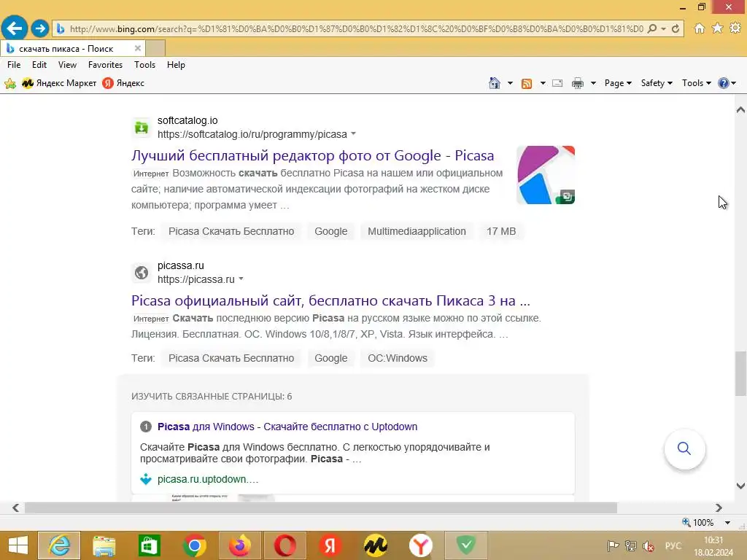
Task: Click the Help question mark icon
Action: (723, 83)
